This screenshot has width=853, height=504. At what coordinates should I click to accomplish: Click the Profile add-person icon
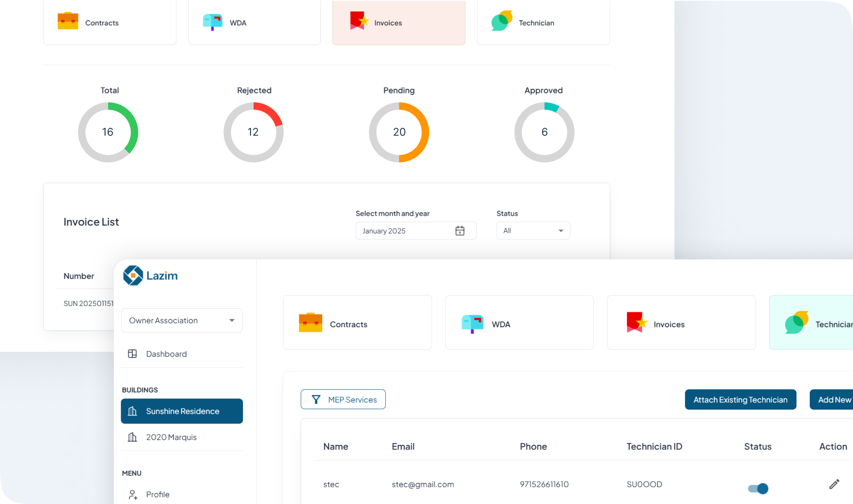click(133, 494)
